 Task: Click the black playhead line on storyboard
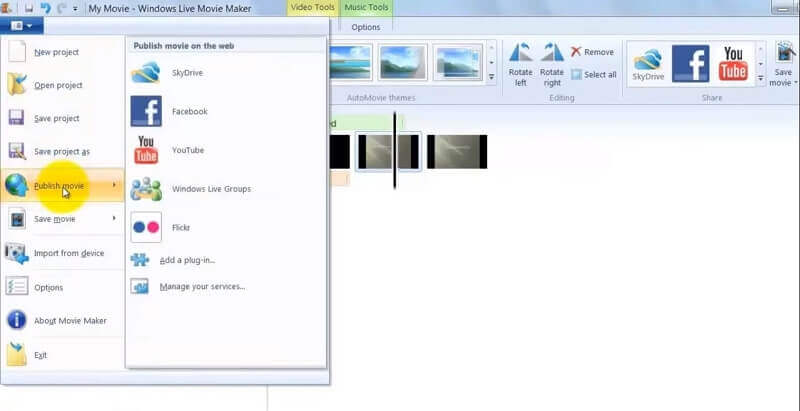394,150
